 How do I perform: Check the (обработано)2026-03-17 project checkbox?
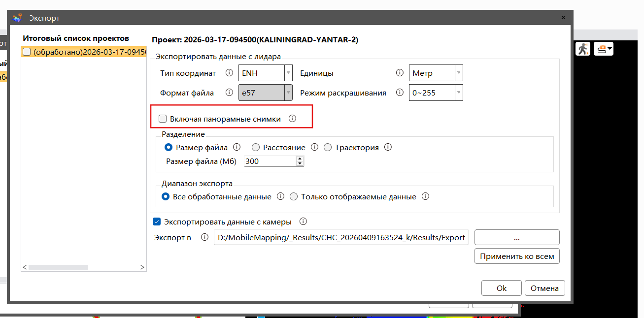click(27, 52)
